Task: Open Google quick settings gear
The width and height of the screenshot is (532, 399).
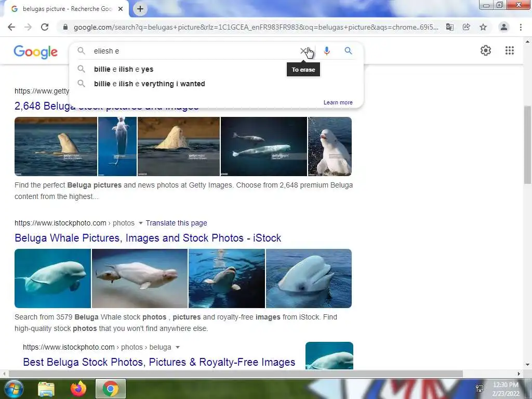Action: (x=486, y=50)
